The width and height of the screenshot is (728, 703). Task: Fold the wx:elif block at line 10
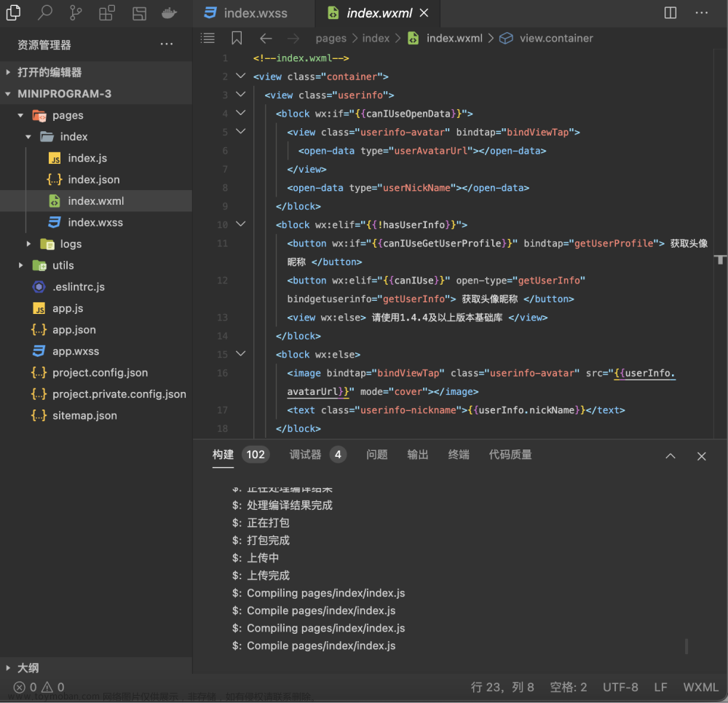pos(240,224)
